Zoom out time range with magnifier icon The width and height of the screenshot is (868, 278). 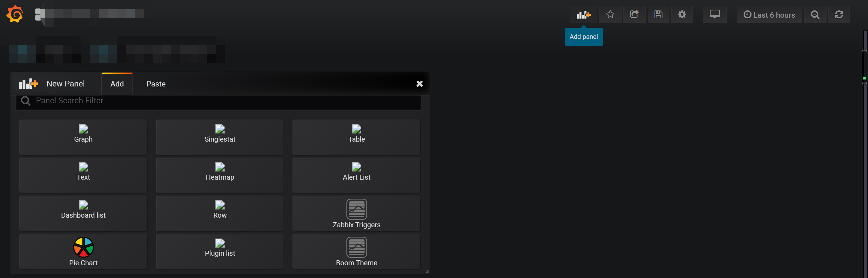815,15
